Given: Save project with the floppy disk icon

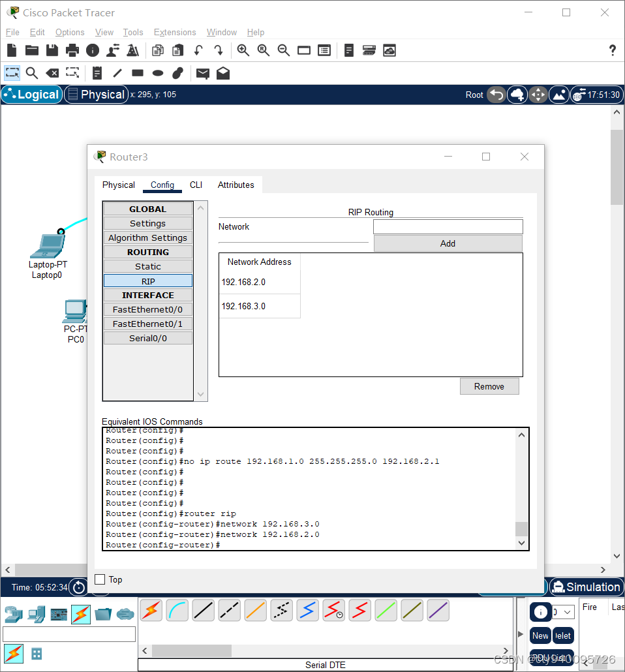Looking at the screenshot, I should click(x=52, y=51).
